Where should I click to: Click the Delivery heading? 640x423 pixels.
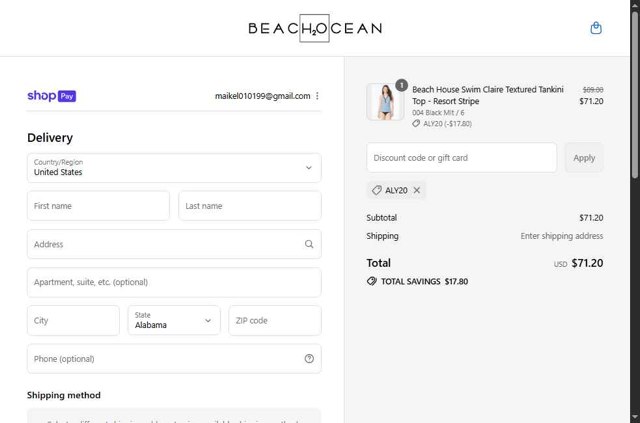50,138
